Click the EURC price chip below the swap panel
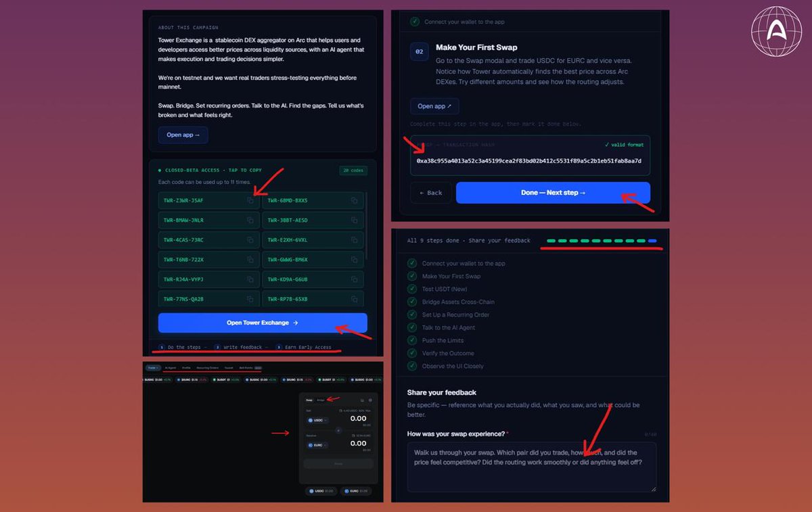This screenshot has width=812, height=512. click(x=356, y=491)
